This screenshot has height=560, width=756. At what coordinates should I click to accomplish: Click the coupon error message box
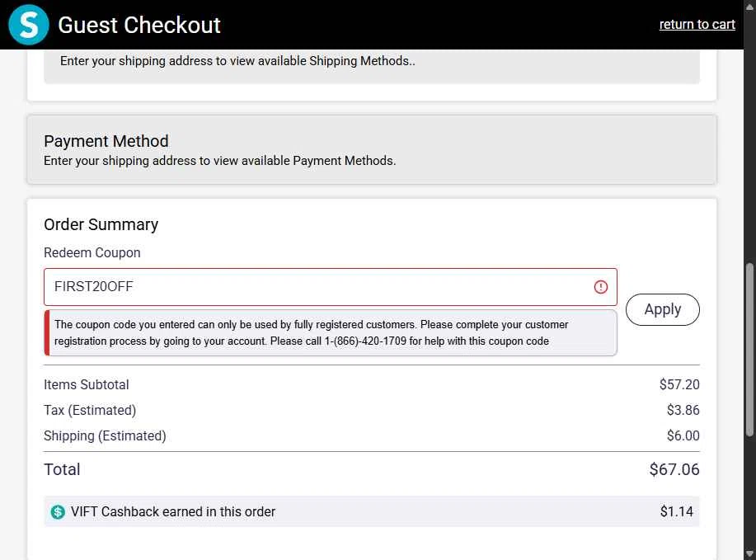click(x=330, y=333)
